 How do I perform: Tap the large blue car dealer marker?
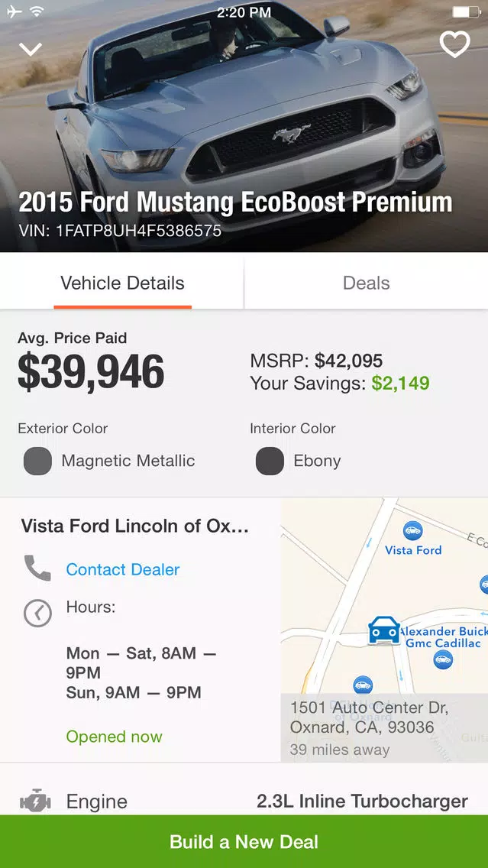pos(384,630)
